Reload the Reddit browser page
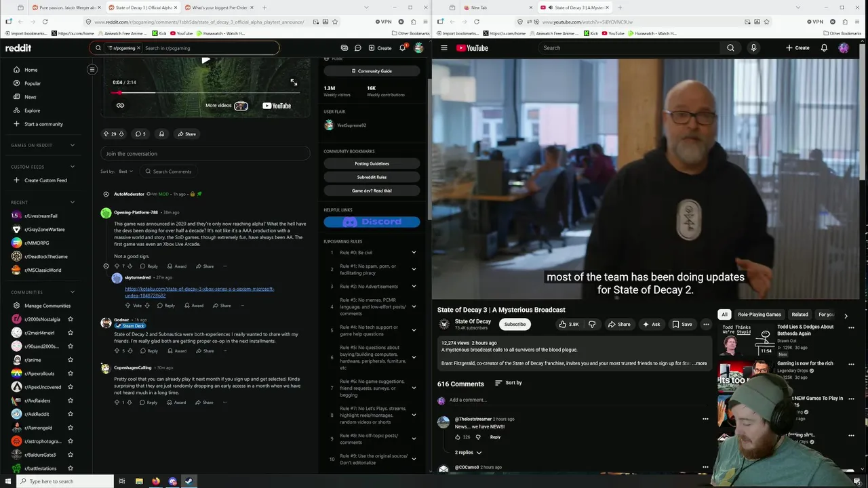The height and width of the screenshot is (488, 868). pos(45,22)
